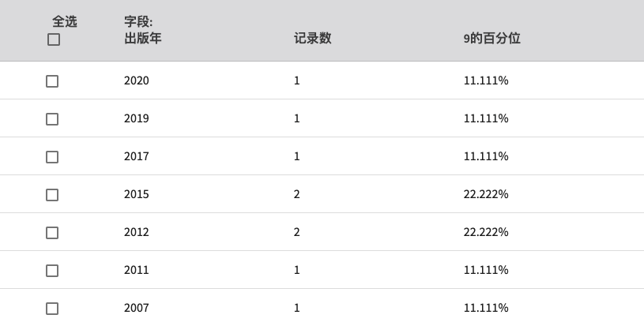
Task: Click the 9的百分位 column header
Action: tap(492, 38)
